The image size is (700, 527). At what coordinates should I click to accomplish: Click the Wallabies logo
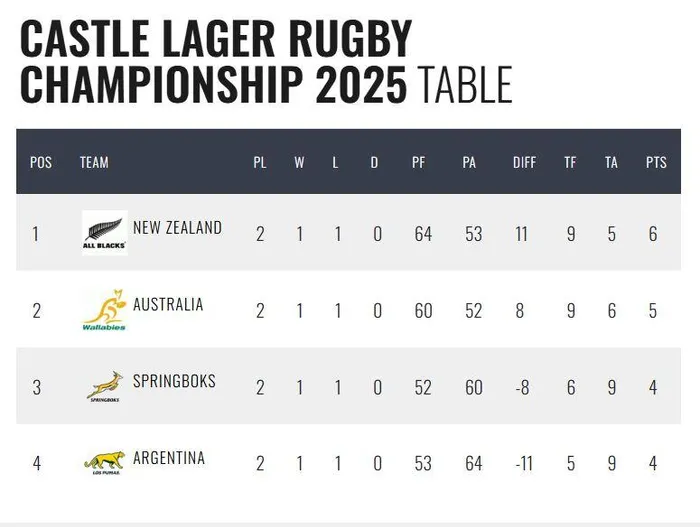(x=104, y=310)
